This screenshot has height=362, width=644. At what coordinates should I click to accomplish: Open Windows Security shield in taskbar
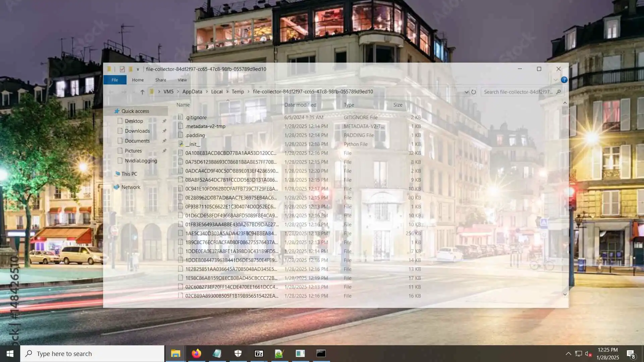click(238, 354)
